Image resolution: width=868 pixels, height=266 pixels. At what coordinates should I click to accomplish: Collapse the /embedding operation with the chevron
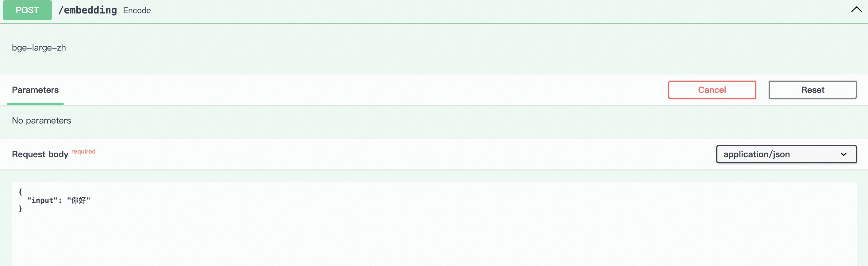856,10
